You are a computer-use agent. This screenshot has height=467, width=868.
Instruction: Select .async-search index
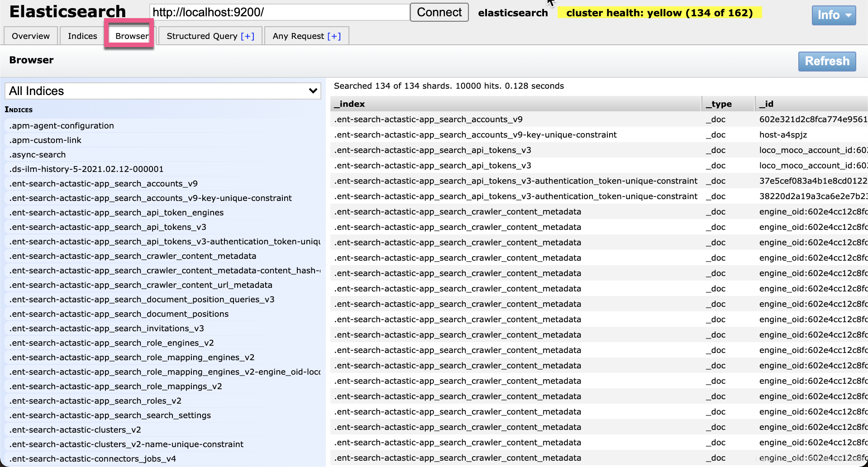tap(163, 155)
